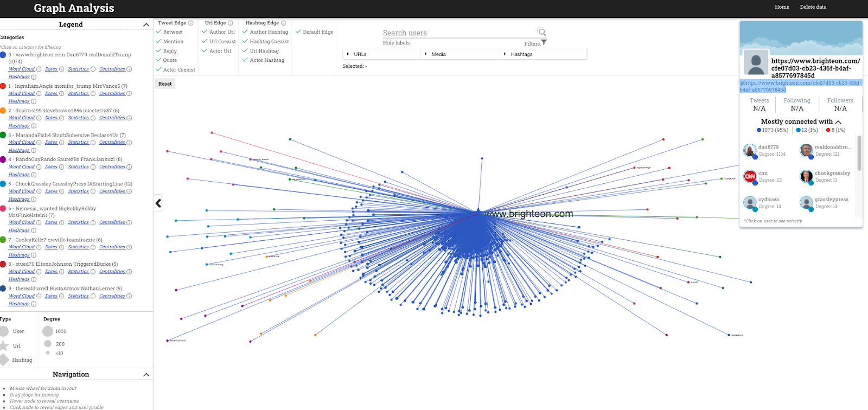The image size is (868, 410).
Task: Click info icon beside category 3 Centralities
Action: (x=129, y=143)
